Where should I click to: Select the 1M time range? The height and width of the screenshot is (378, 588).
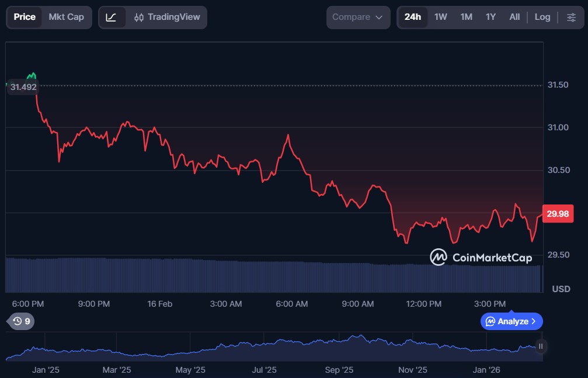466,18
